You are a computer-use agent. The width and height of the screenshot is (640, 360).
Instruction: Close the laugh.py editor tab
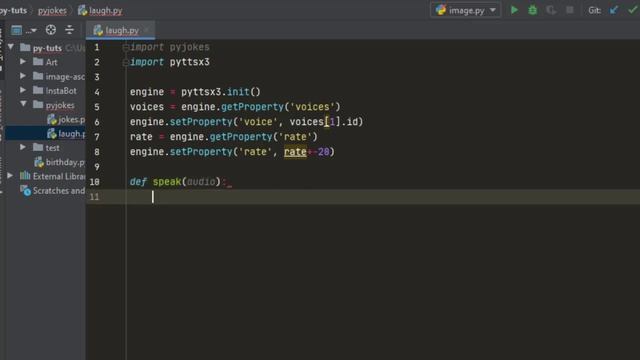(147, 31)
